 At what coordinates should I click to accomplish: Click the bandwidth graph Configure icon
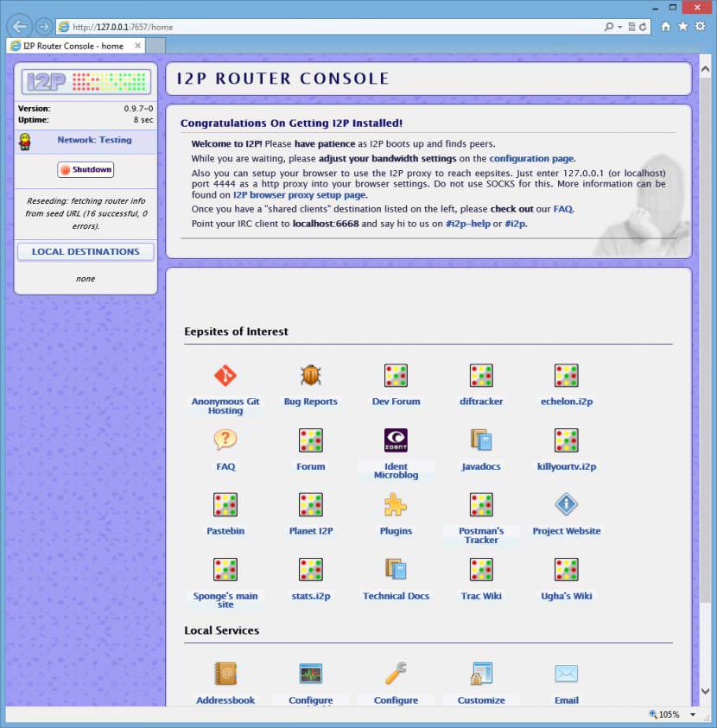[311, 674]
